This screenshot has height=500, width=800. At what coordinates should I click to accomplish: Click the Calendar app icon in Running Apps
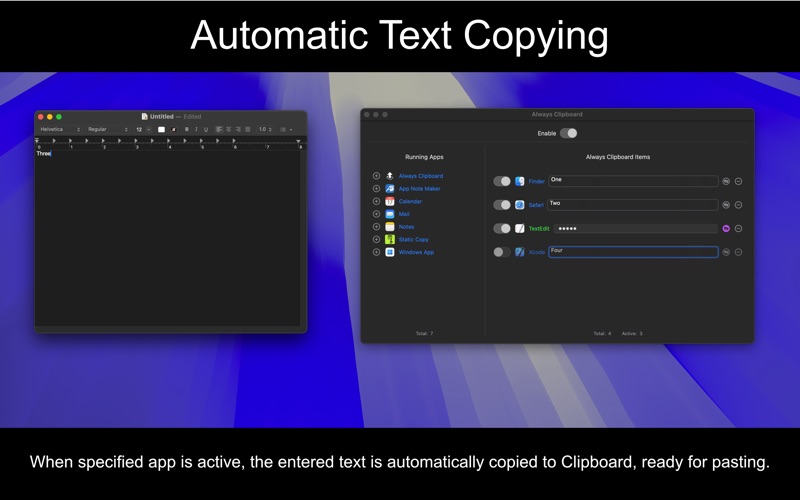pos(390,201)
